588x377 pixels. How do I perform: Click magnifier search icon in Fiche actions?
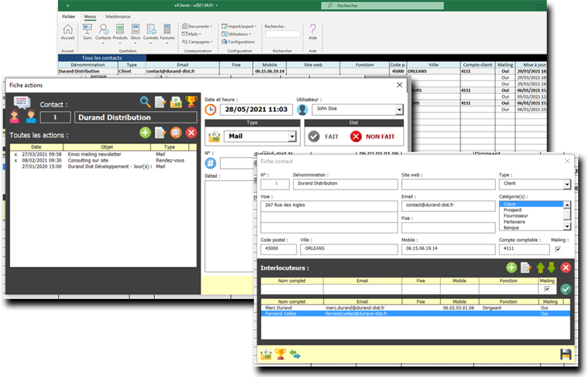pyautogui.click(x=145, y=102)
